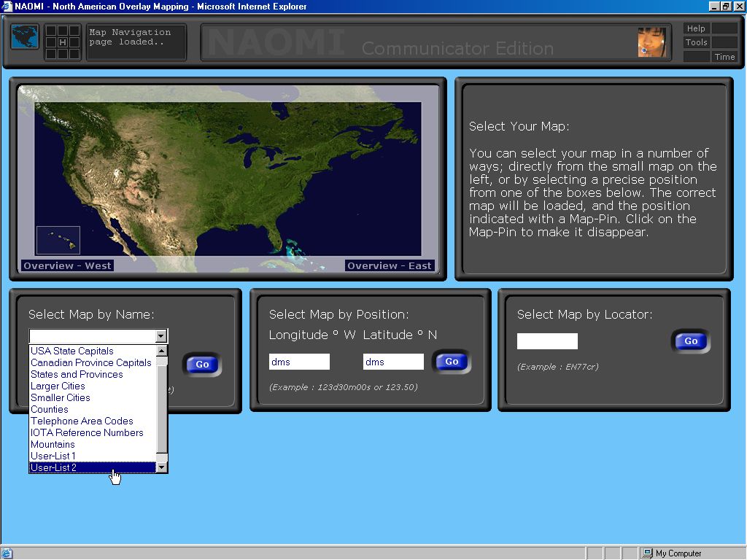Image resolution: width=747 pixels, height=560 pixels.
Task: Choose User-List 1 from the list
Action: coord(93,456)
